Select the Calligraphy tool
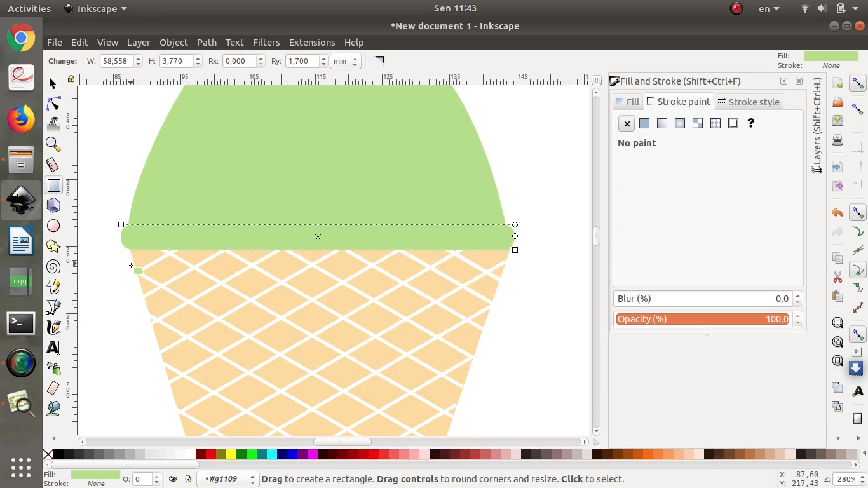The image size is (868, 488). [53, 327]
